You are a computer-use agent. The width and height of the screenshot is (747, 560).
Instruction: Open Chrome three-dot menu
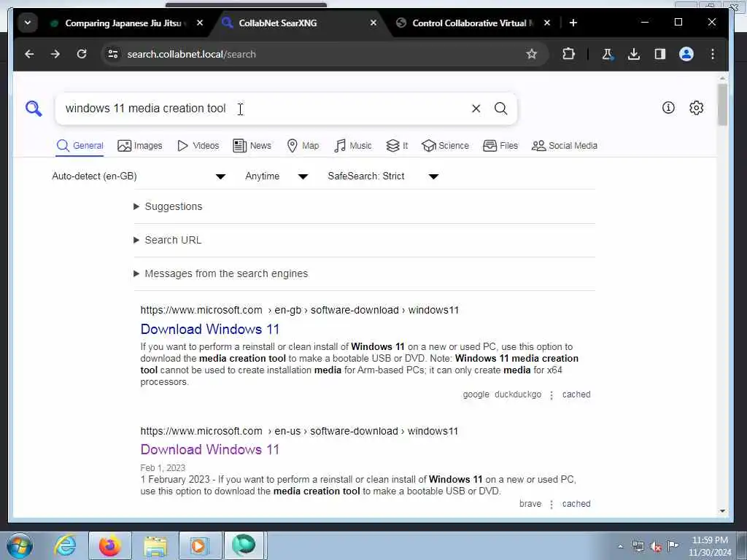point(712,54)
